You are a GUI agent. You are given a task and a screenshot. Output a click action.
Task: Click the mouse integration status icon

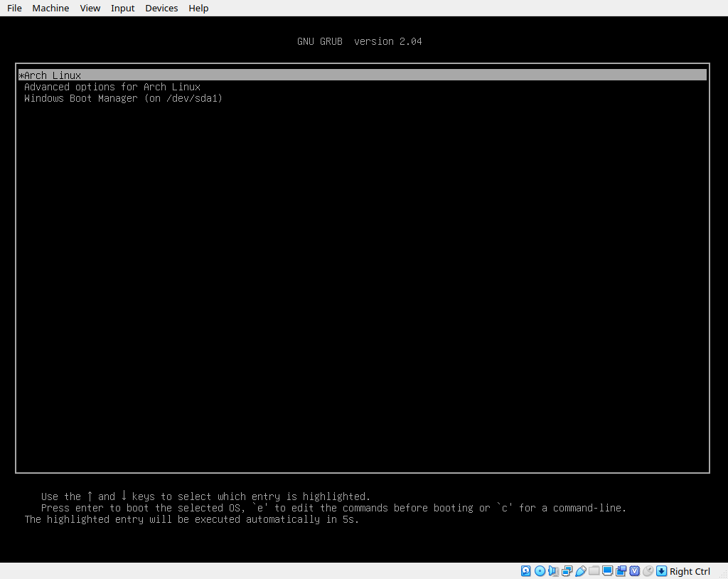648,571
